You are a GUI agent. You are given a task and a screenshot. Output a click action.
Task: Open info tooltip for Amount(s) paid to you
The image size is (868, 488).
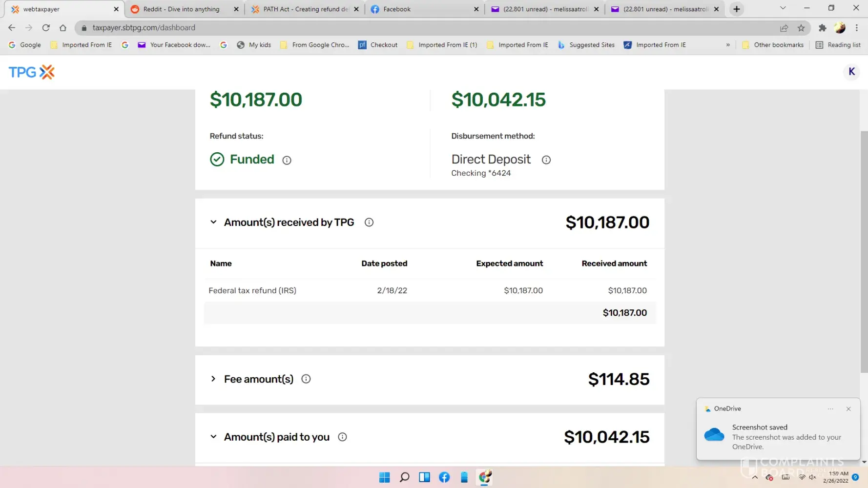[342, 437]
